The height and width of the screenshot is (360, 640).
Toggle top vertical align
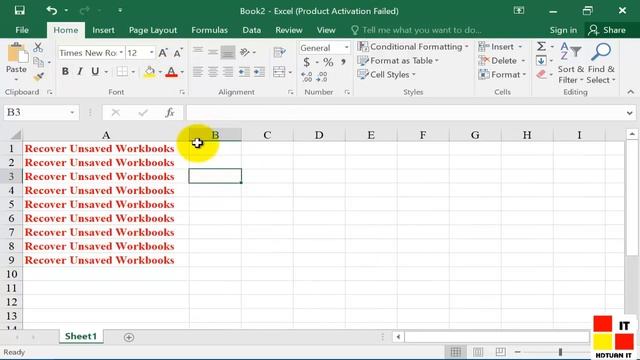point(198,51)
